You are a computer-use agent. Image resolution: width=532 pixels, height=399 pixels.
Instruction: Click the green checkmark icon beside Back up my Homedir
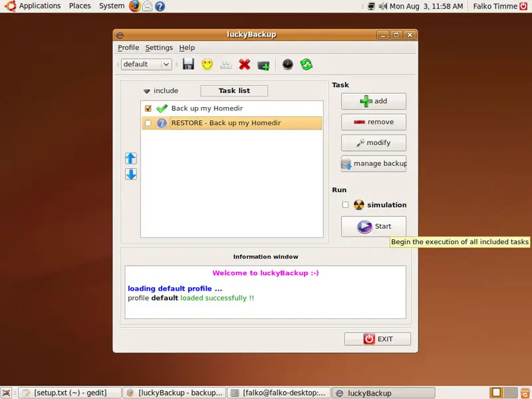pyautogui.click(x=162, y=108)
